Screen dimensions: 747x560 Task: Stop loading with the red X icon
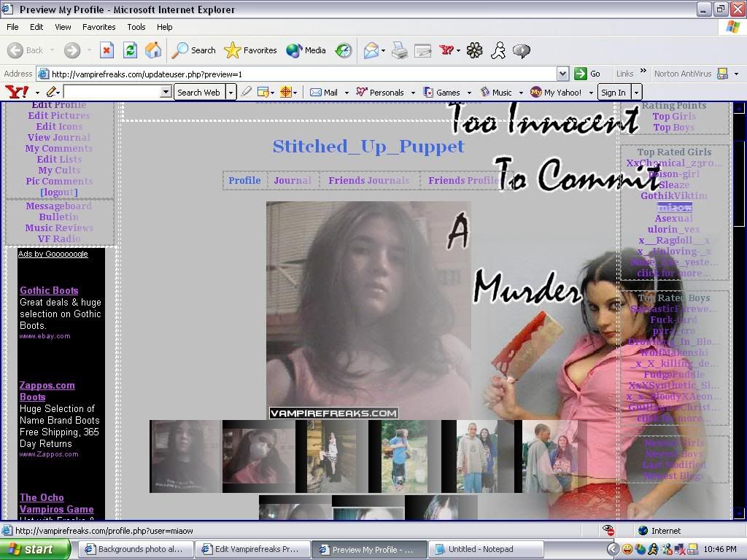point(107,50)
